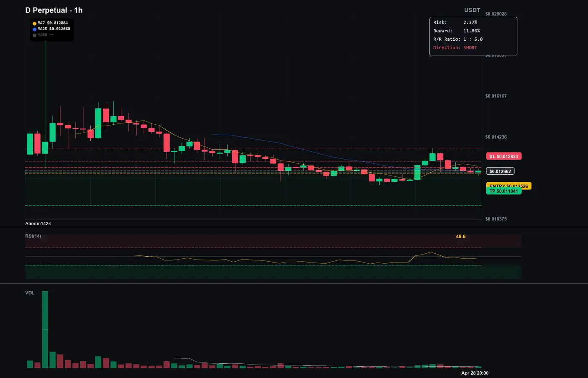This screenshot has height=378, width=588.
Task: Select the Risk 2.37% row
Action: tap(455, 22)
